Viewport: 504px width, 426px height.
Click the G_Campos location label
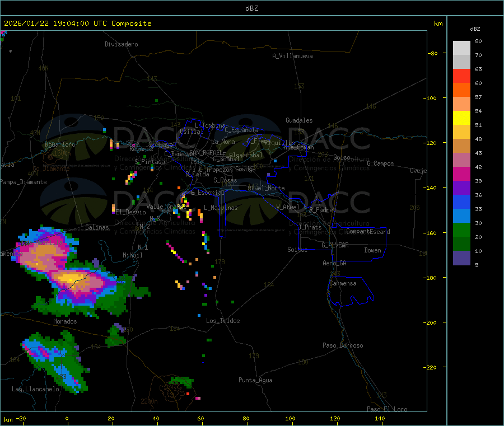tap(381, 163)
